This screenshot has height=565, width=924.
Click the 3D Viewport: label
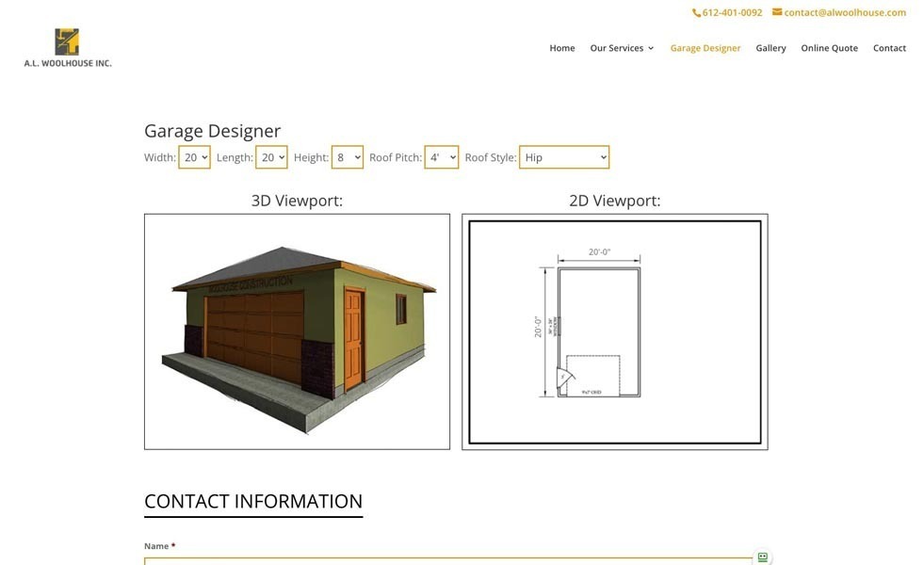coord(297,201)
